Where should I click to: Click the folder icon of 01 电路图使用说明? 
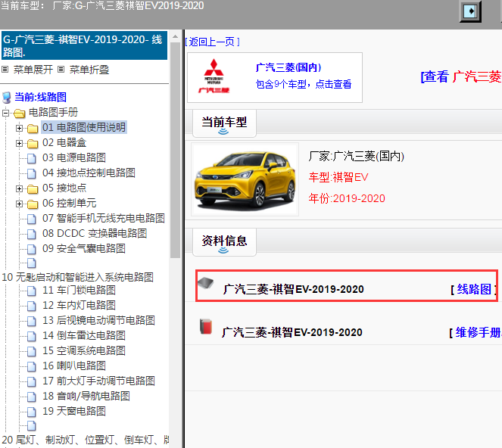[x=33, y=129]
